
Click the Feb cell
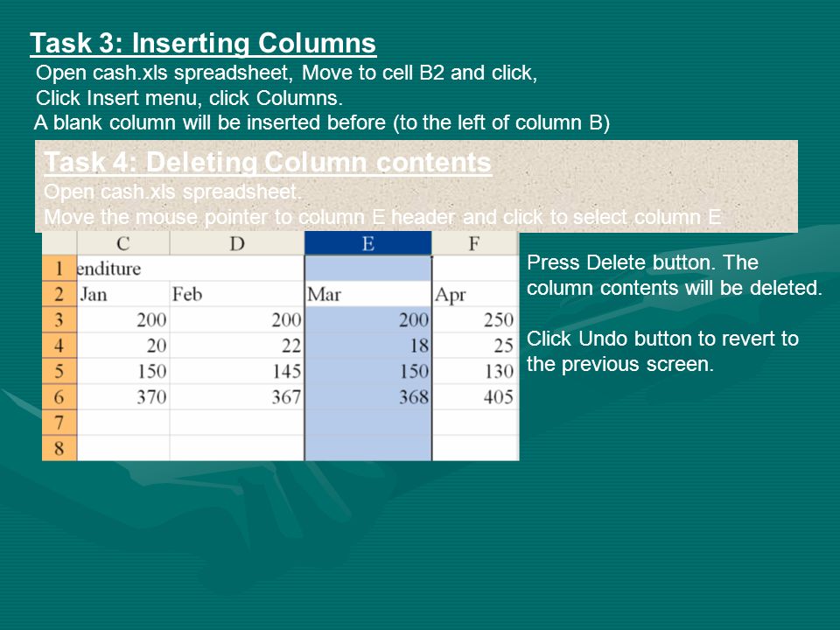(x=237, y=294)
